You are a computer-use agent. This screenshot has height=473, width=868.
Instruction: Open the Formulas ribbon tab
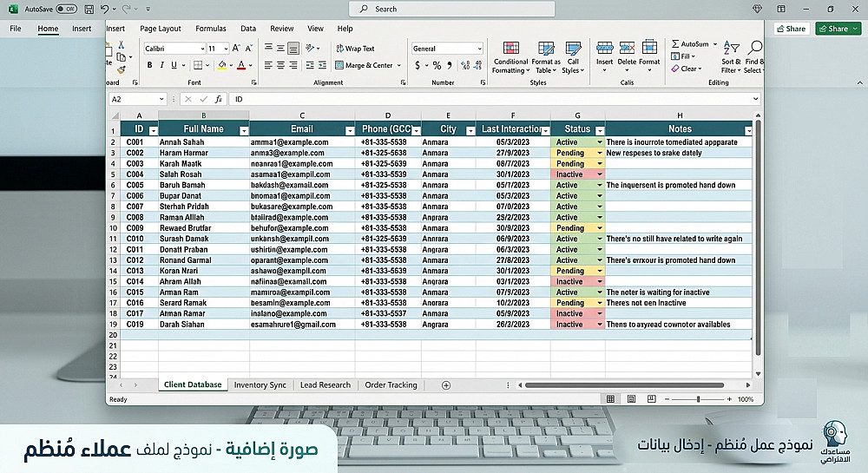click(210, 29)
